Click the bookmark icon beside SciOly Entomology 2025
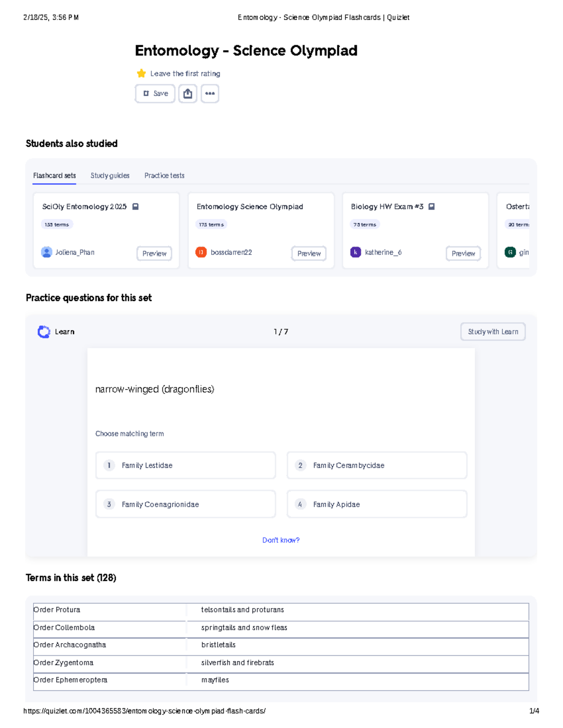 click(136, 207)
